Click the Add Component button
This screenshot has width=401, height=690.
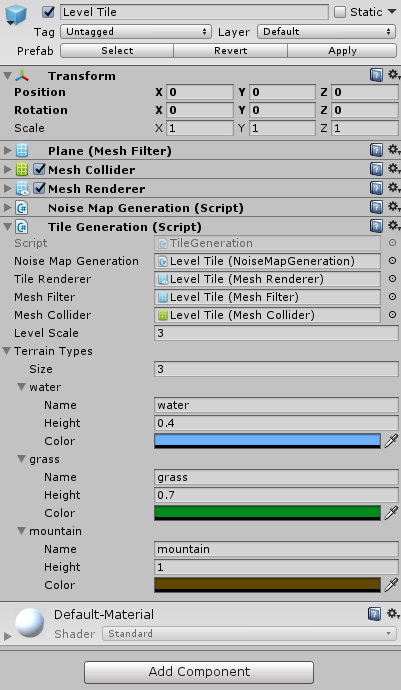199,672
